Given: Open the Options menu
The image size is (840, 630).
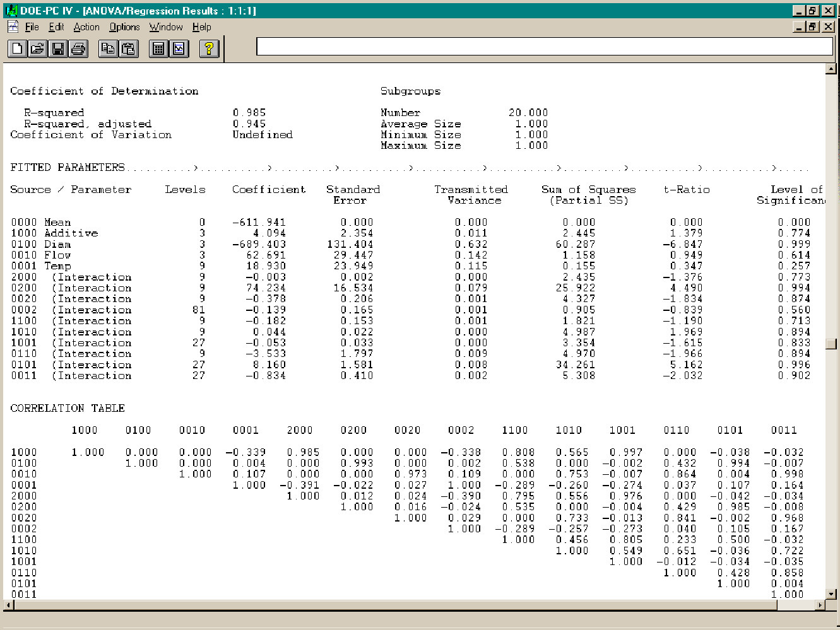Looking at the screenshot, I should pos(124,27).
